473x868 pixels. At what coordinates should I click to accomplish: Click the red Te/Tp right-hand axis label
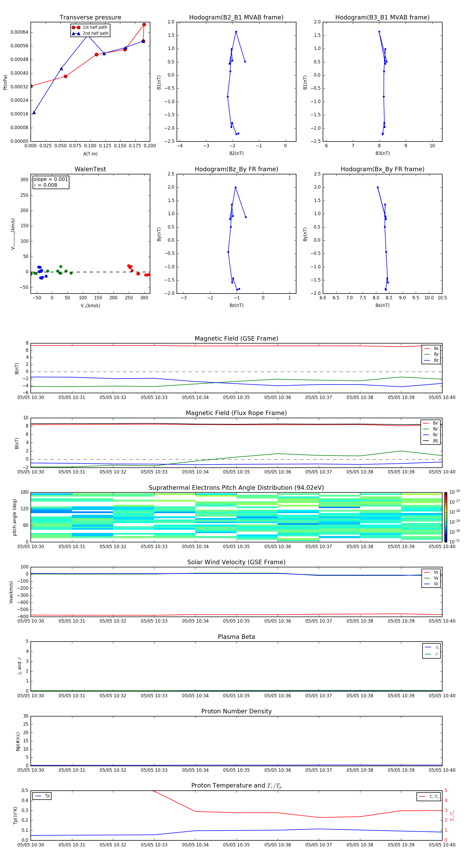[x=453, y=815]
